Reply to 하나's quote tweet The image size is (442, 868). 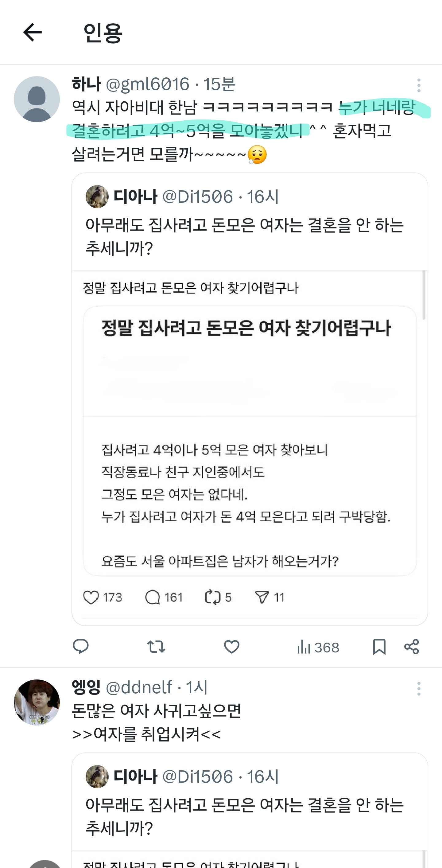pyautogui.click(x=80, y=647)
